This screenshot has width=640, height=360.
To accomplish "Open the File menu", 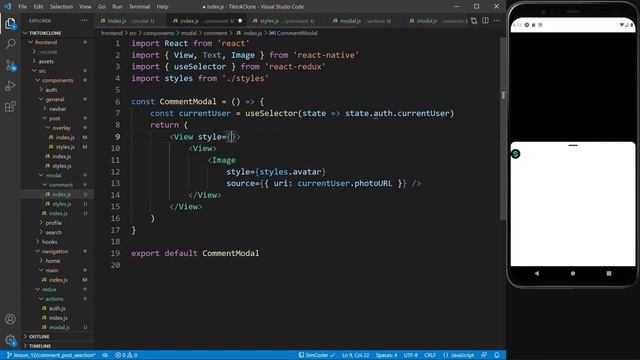I will 22,7.
